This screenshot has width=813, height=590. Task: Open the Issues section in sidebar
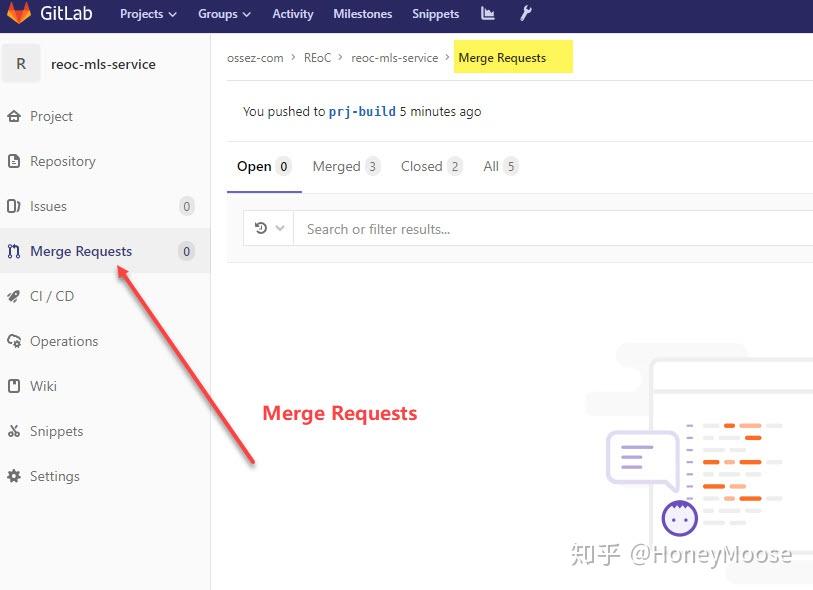pos(52,206)
